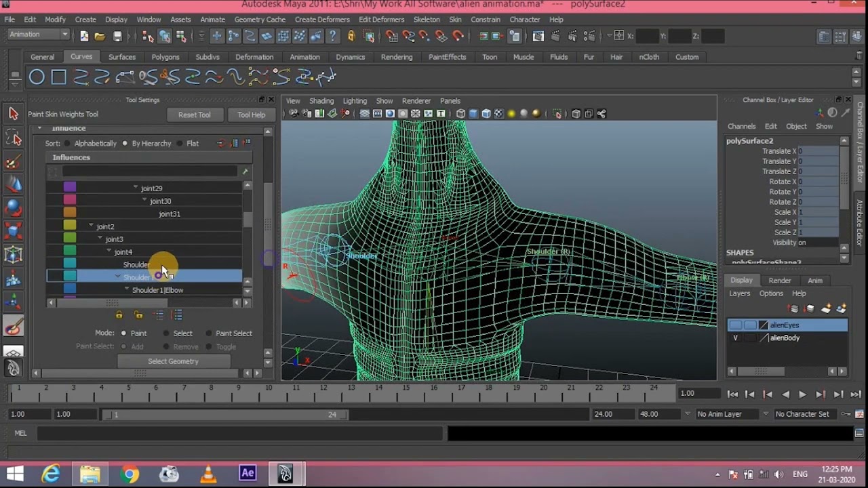Click the New Scene icon on the status line
This screenshot has width=868, height=488.
pos(84,36)
